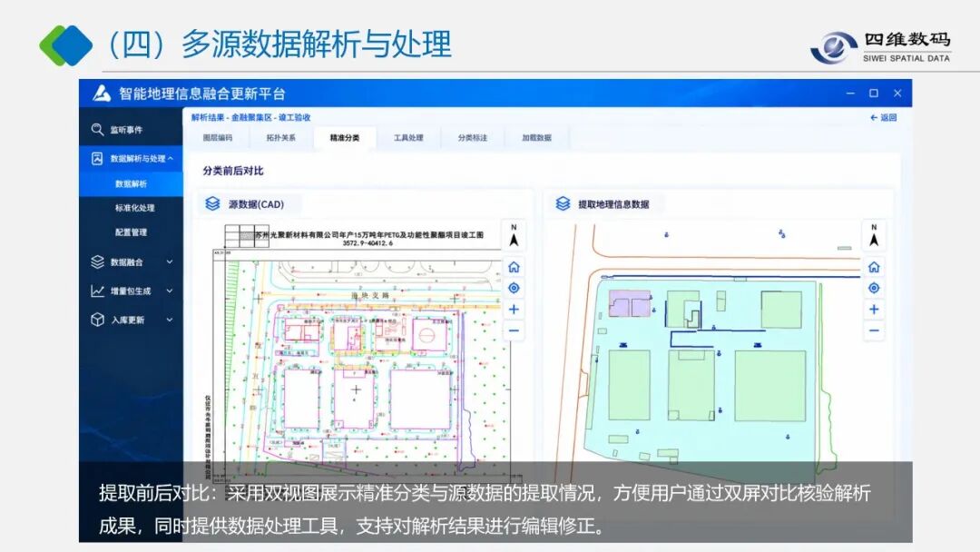Collapse the 数据解析与处理 menu chevron
Screen dimensions: 980x552
point(171,159)
